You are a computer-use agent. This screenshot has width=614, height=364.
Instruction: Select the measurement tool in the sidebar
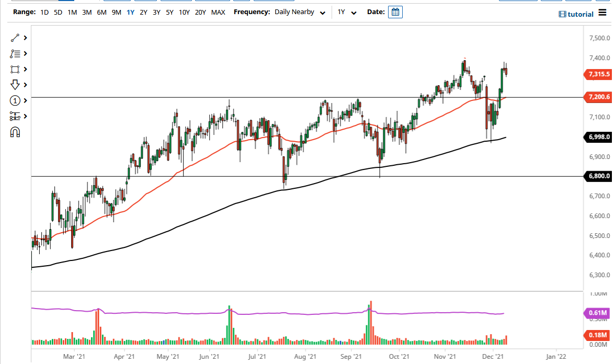(14, 116)
